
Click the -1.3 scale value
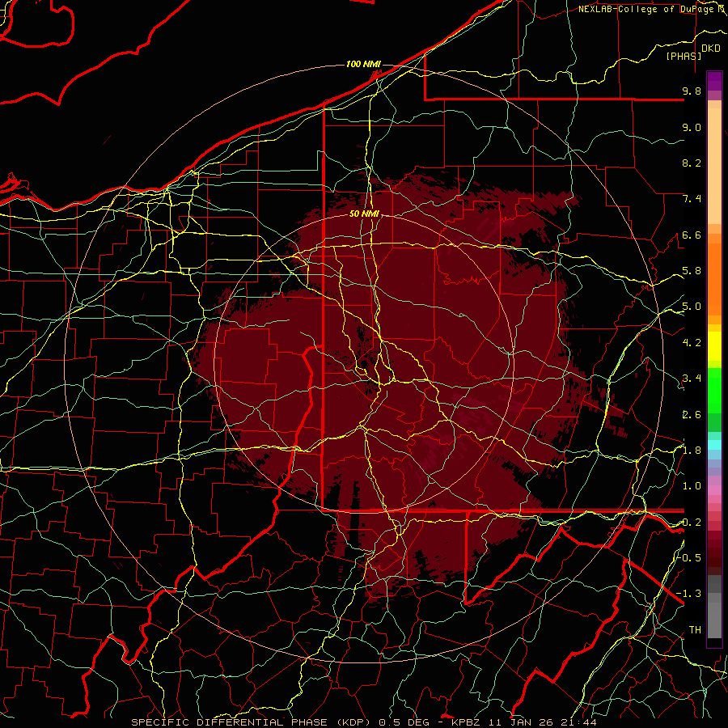coord(689,594)
